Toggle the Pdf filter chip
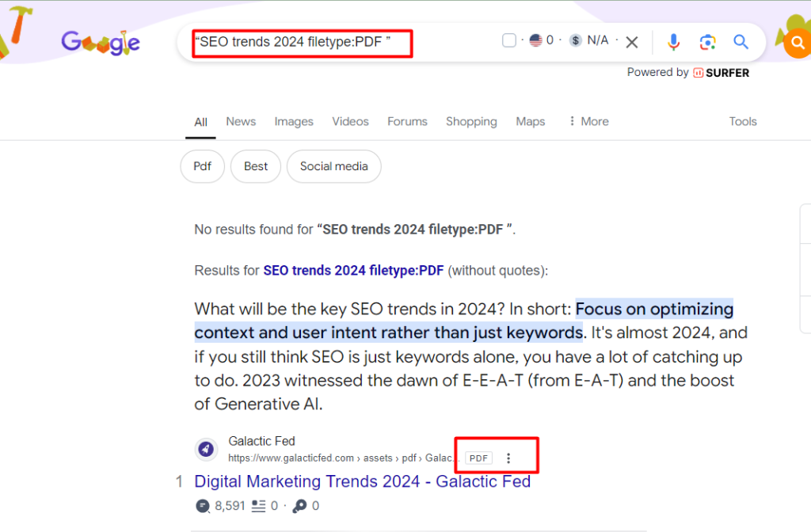 tap(202, 166)
